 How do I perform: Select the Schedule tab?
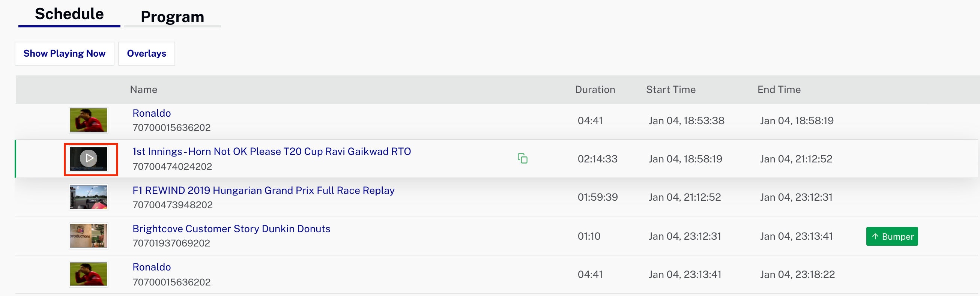(69, 14)
